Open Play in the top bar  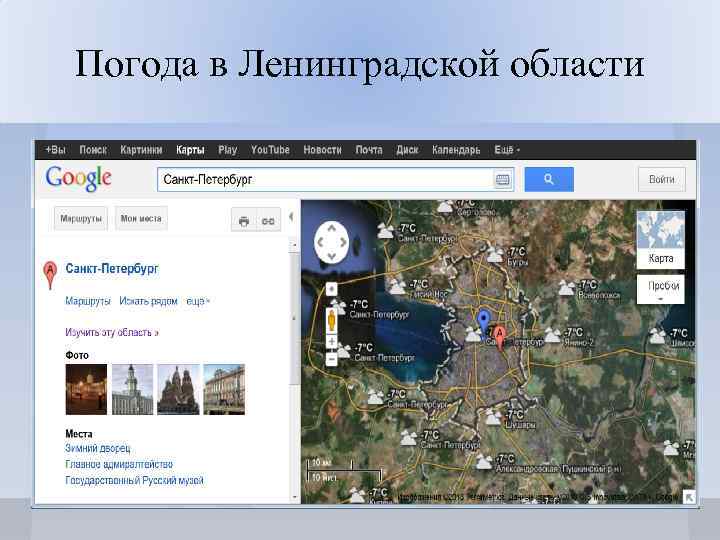pyautogui.click(x=227, y=150)
